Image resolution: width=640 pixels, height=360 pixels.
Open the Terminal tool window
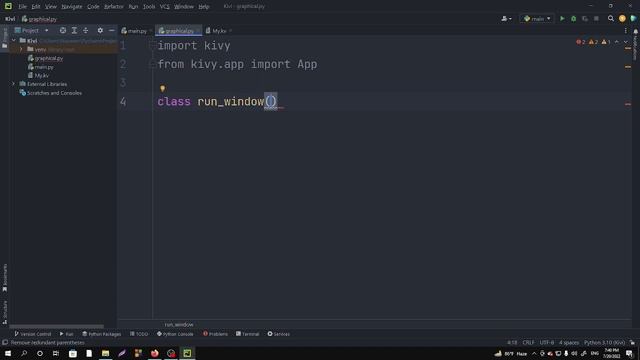(x=247, y=334)
